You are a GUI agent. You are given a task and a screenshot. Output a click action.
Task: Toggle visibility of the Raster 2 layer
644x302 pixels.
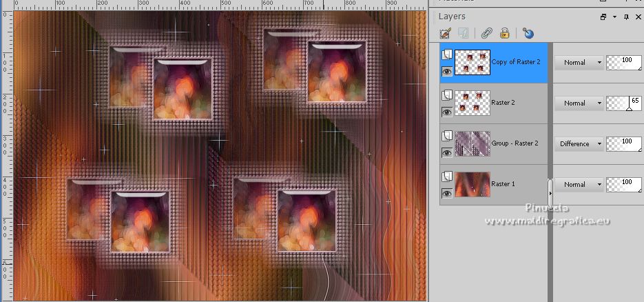[x=447, y=112]
